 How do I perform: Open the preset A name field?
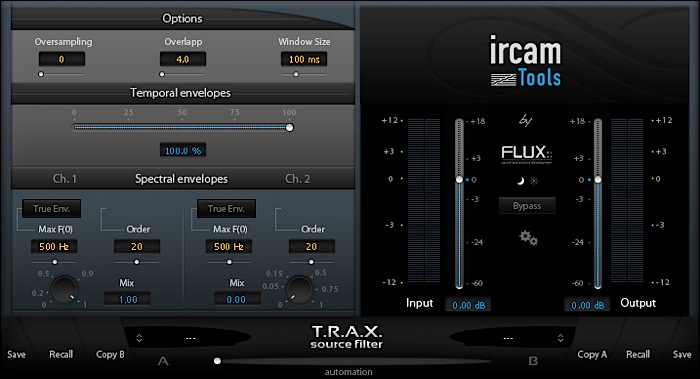[x=191, y=338]
